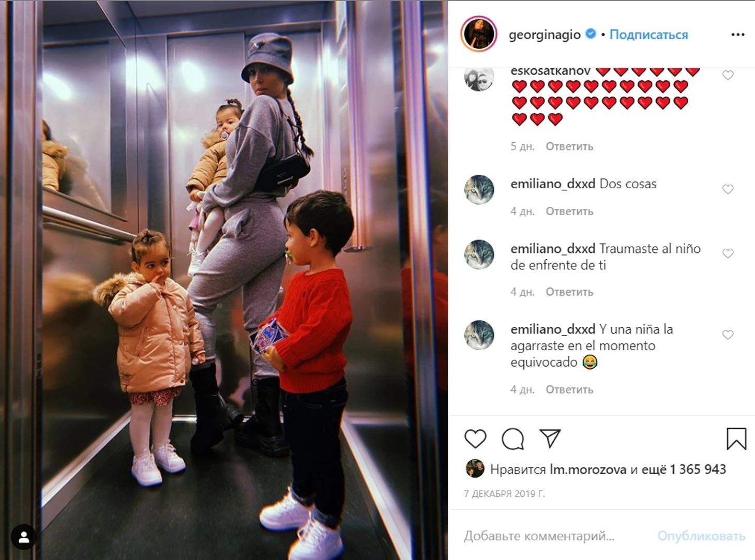Open the comment speech bubble icon

point(512,439)
